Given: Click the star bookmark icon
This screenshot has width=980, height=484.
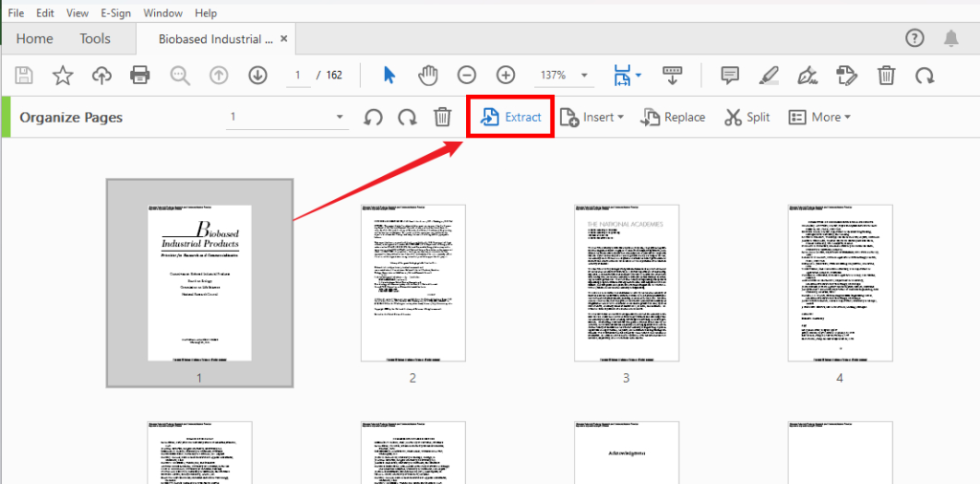Looking at the screenshot, I should [x=62, y=76].
